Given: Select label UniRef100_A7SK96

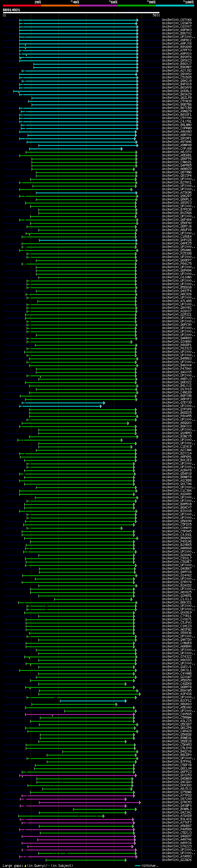Looking at the screenshot, I should pos(177,193).
